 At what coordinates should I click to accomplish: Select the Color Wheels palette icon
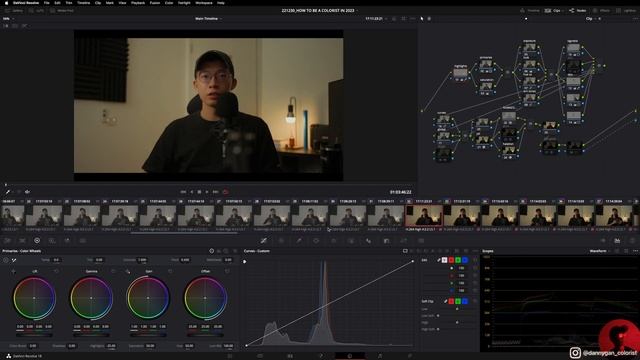coord(37,241)
